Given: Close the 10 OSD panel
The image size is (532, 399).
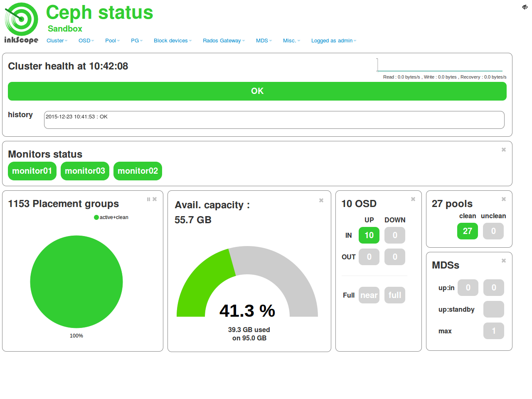Looking at the screenshot, I should (x=413, y=199).
